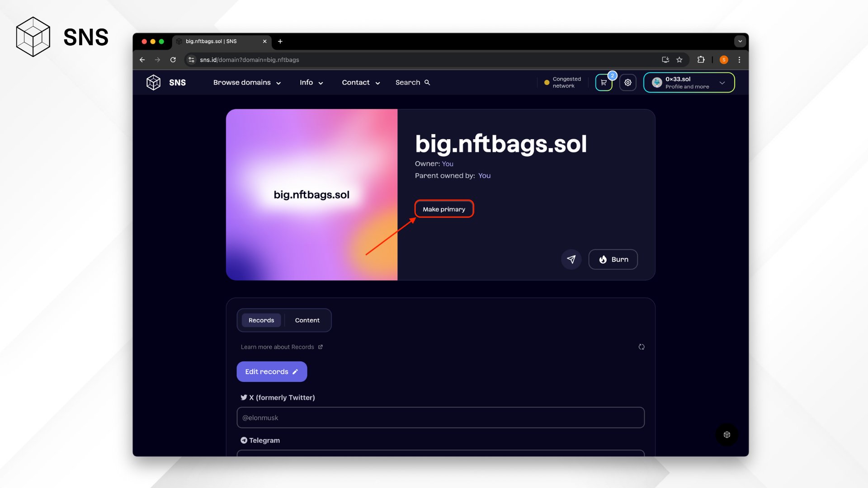The image size is (868, 488).
Task: Click the site information icon in address bar
Action: 191,60
